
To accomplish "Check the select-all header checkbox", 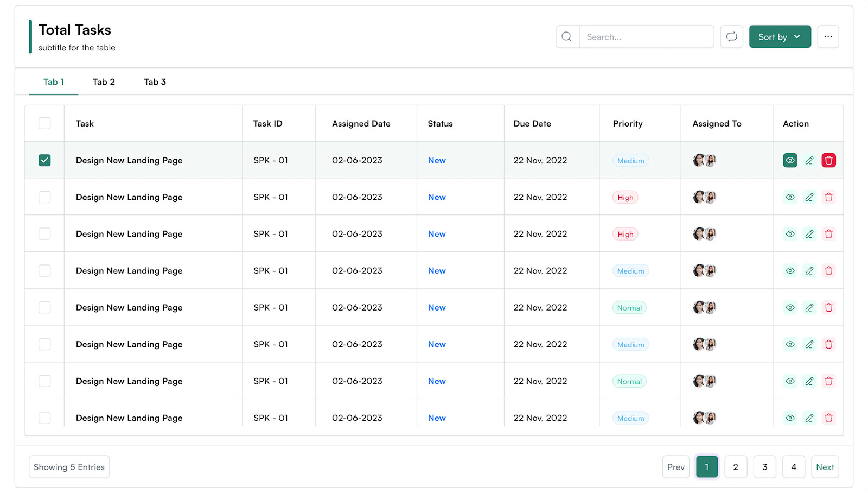I will [x=44, y=124].
